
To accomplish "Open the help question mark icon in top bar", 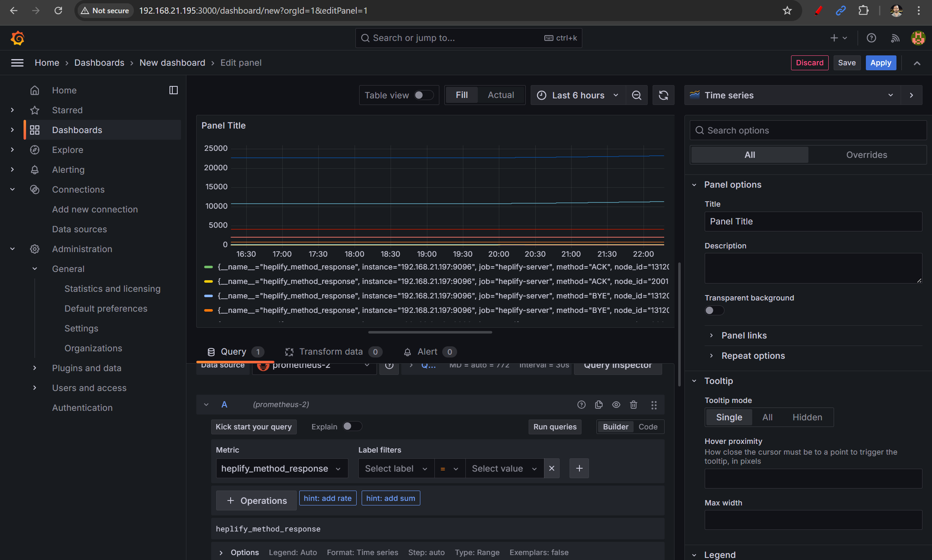I will 871,38.
